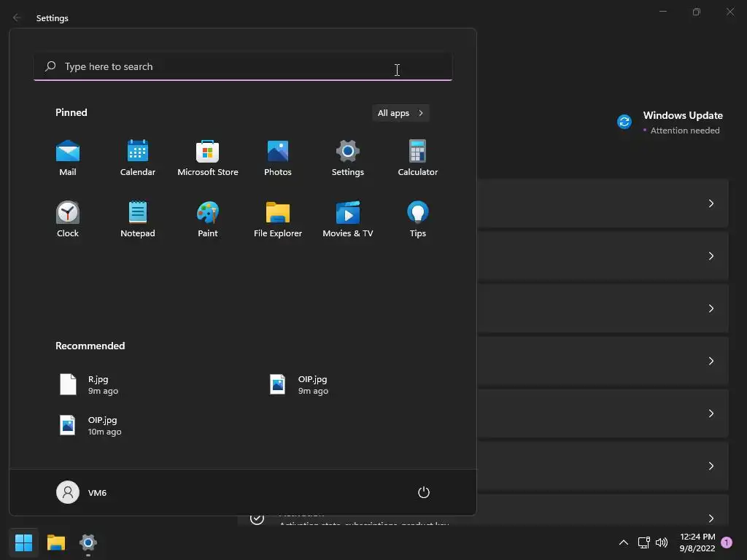
Task: Restore down the Settings window
Action: pyautogui.click(x=697, y=12)
